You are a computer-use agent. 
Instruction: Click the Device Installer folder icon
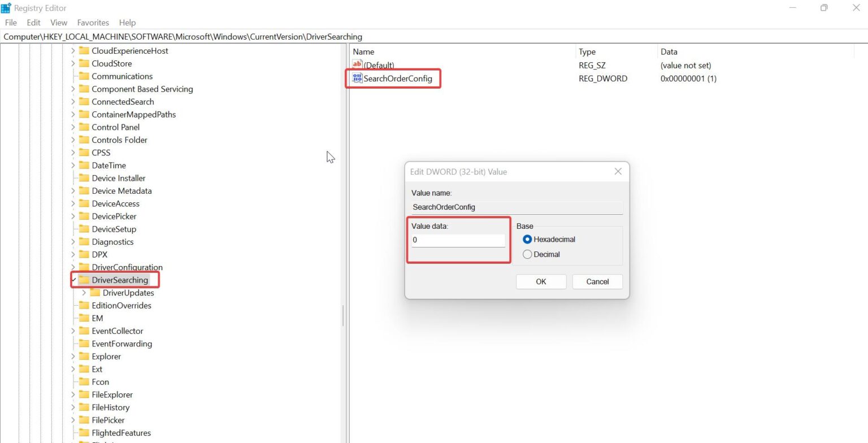coord(84,178)
